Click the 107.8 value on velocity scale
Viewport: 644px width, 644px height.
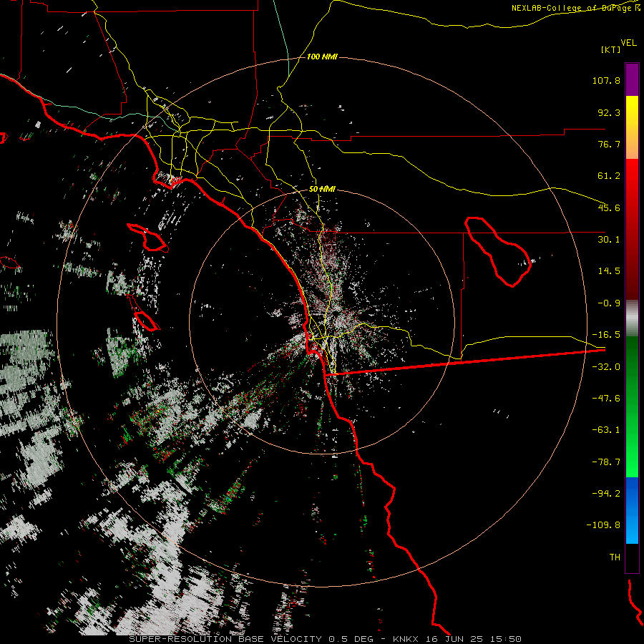(606, 80)
